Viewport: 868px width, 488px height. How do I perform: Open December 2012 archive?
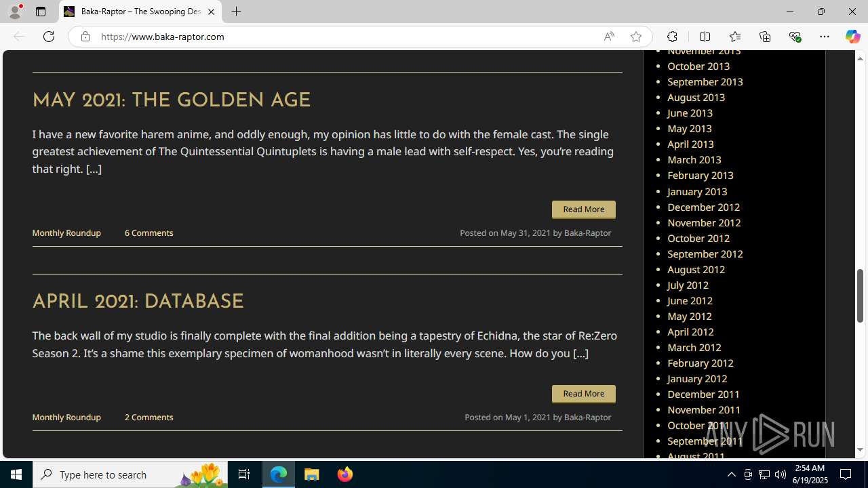tap(704, 207)
